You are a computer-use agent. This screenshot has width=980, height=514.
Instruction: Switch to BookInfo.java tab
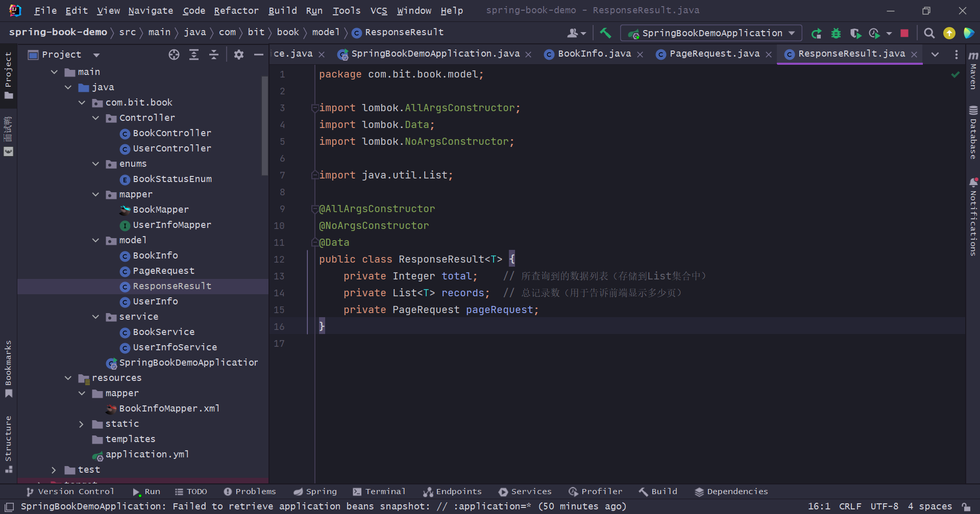594,54
